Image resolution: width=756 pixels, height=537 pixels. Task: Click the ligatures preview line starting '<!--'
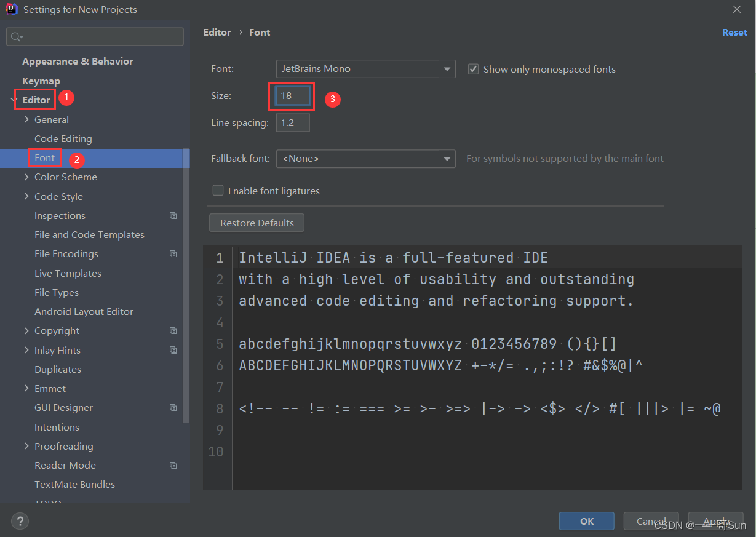pyautogui.click(x=480, y=408)
